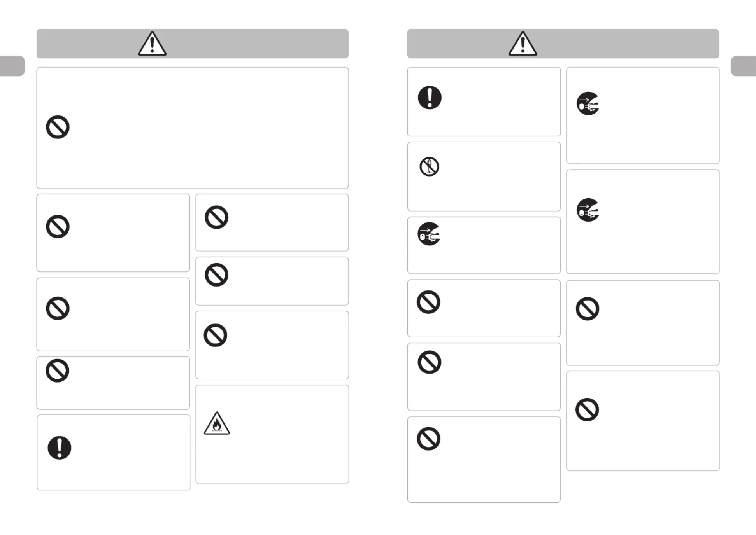Select the no-disassembly screwdriver prohibition icon
Image resolution: width=756 pixels, height=535 pixels.
tap(429, 167)
